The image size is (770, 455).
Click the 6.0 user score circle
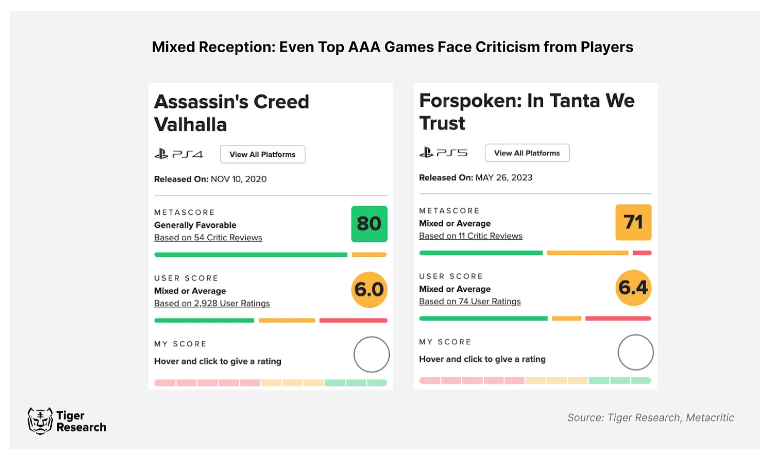[x=369, y=289]
